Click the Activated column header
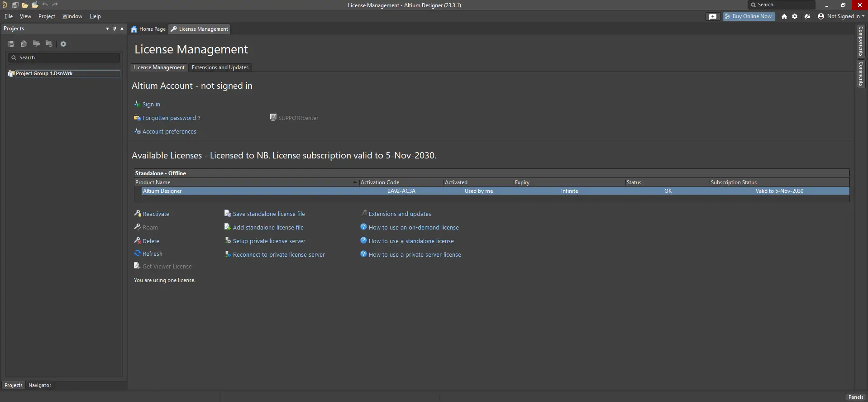 click(x=478, y=182)
